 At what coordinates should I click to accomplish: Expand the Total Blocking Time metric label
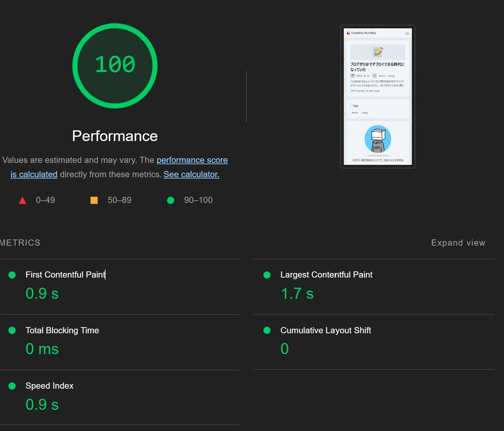click(62, 330)
